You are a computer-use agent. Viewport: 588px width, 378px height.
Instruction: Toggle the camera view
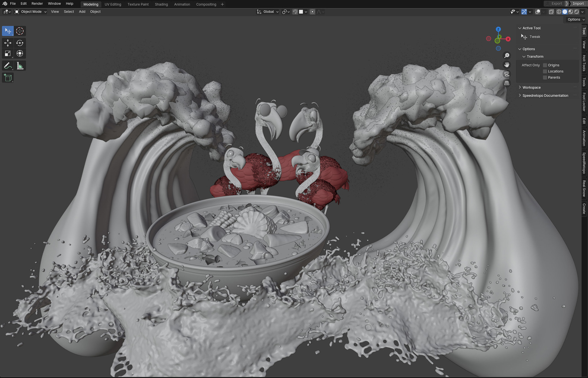507,74
